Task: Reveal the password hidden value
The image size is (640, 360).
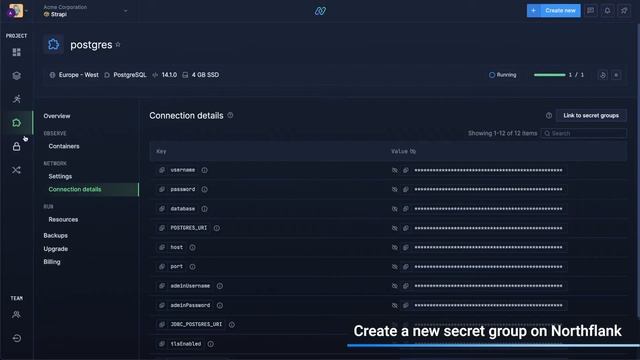Action: click(395, 189)
